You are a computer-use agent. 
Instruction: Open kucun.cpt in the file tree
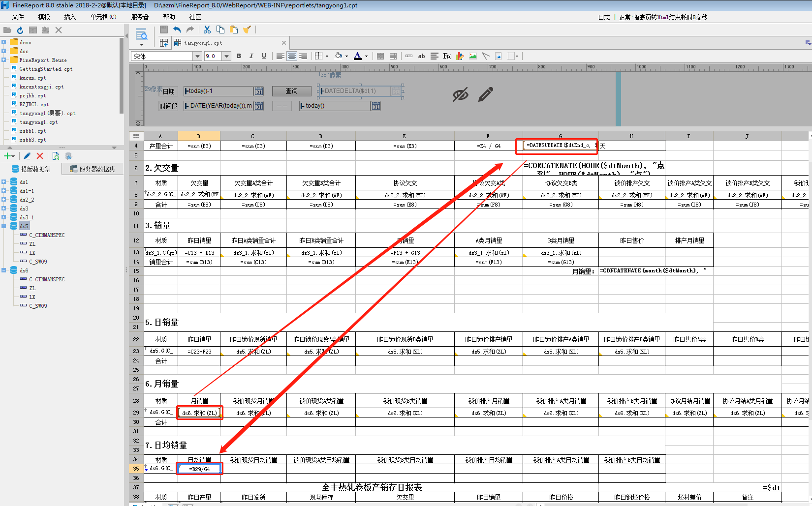tap(32, 78)
